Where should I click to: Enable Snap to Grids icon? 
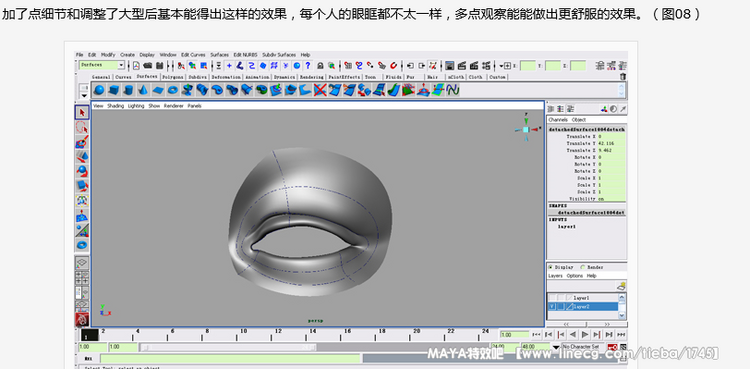pos(348,66)
